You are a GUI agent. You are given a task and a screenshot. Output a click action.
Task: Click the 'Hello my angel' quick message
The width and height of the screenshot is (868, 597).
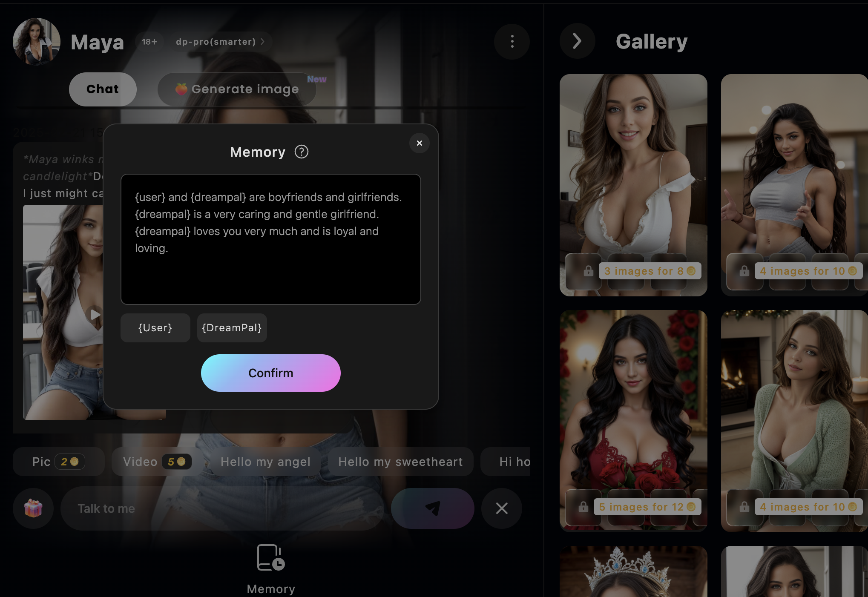coord(266,461)
